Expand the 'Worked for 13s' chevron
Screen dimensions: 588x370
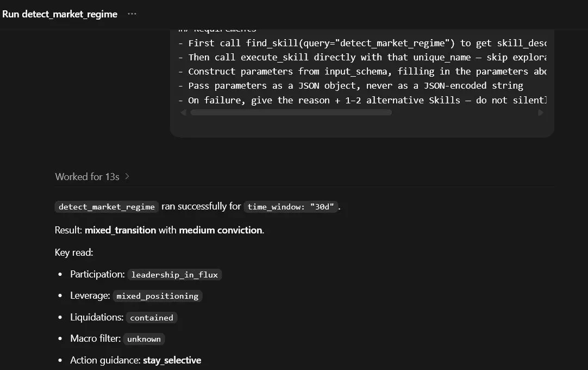[127, 176]
